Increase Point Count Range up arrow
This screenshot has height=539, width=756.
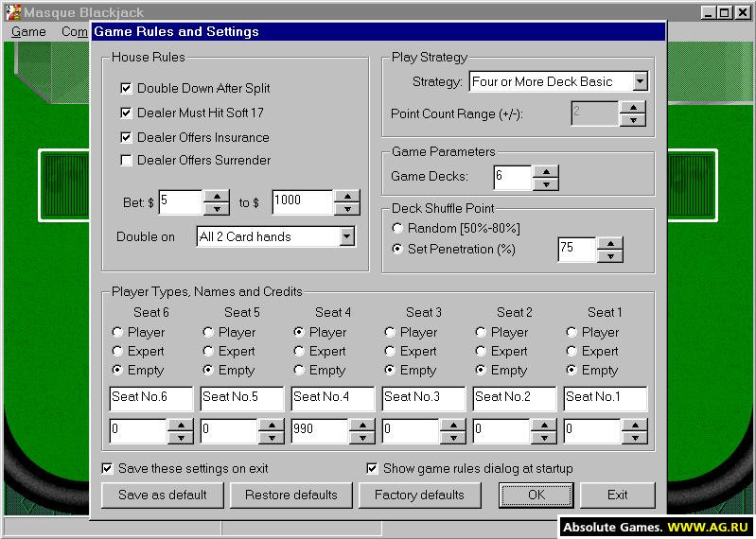point(633,108)
